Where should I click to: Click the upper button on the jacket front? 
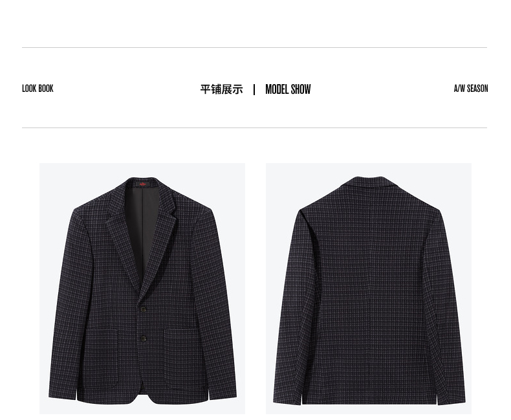pyautogui.click(x=143, y=309)
